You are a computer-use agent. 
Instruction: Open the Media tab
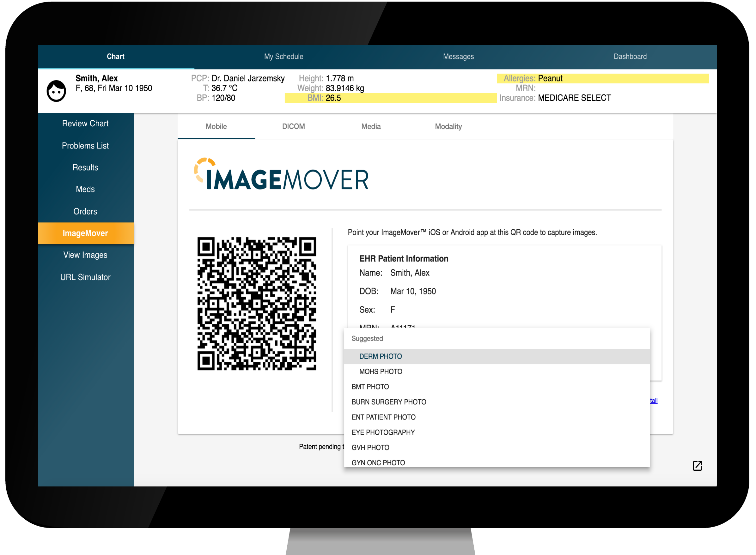click(x=371, y=127)
